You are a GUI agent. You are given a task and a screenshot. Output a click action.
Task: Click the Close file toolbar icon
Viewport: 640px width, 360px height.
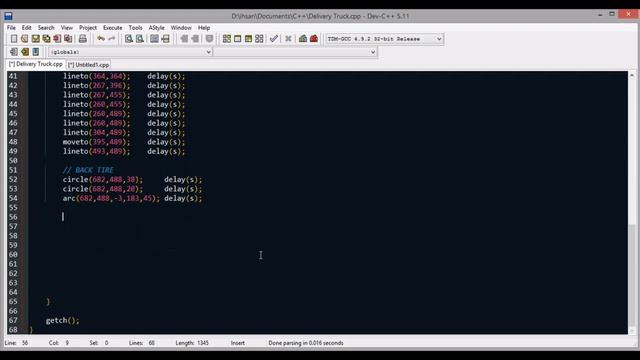coord(57,39)
